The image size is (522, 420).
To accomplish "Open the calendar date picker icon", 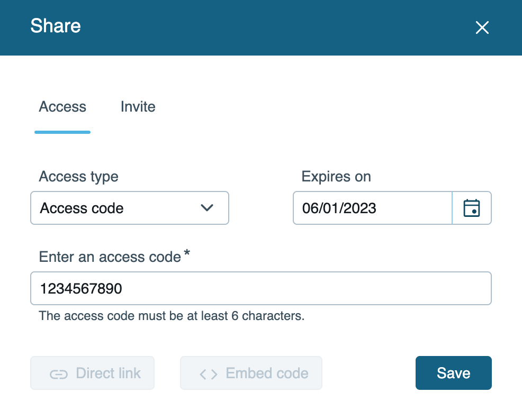I will [x=472, y=208].
